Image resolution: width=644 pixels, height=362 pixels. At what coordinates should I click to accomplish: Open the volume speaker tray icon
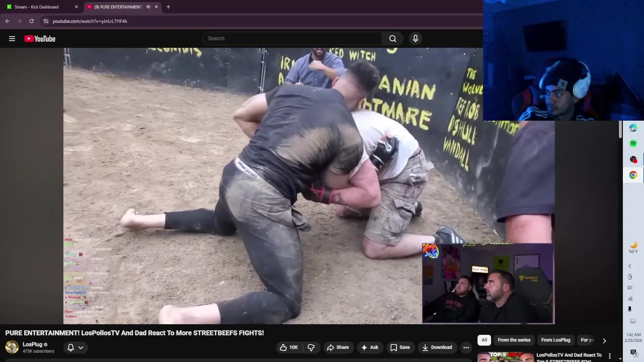tap(629, 288)
